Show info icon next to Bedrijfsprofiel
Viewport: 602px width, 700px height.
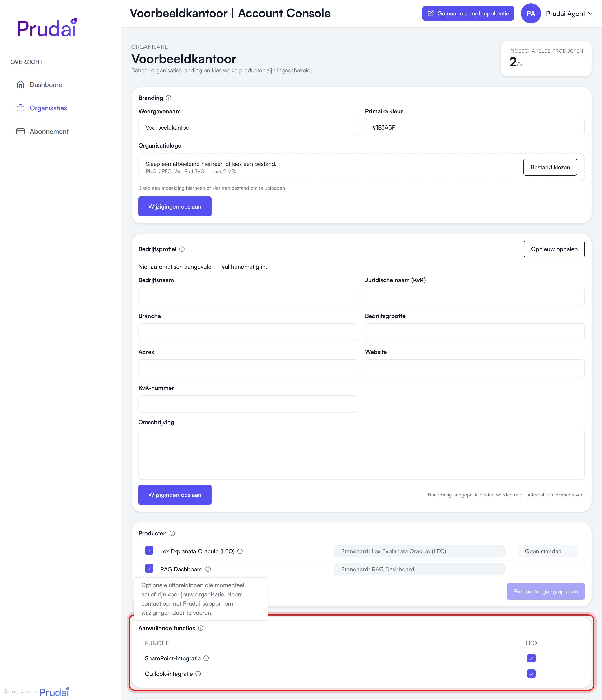182,249
